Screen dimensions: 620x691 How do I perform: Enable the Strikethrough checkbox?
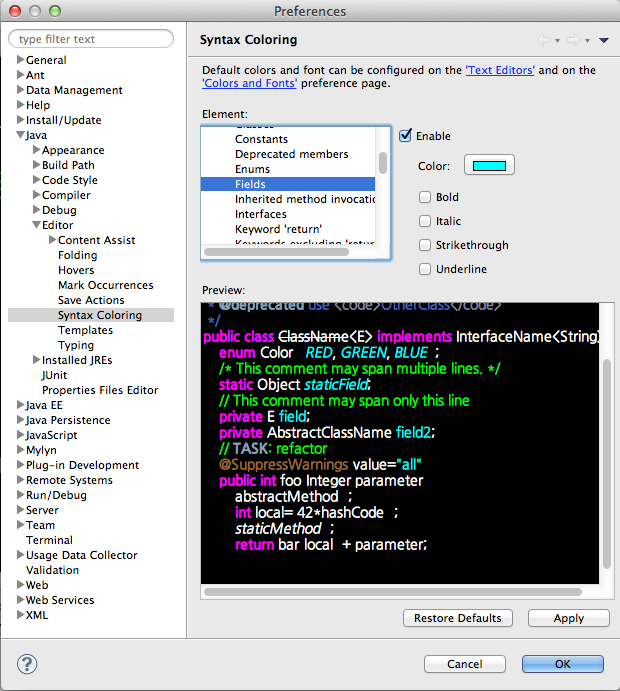tap(425, 245)
